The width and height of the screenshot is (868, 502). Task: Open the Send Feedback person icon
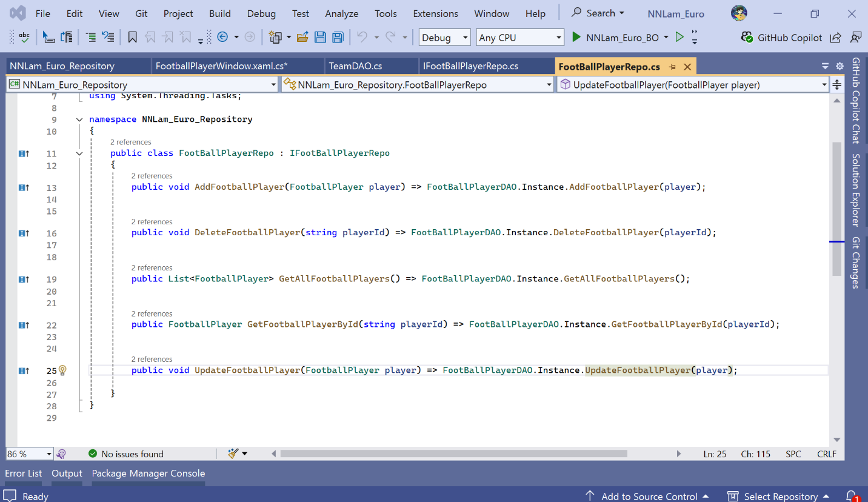pos(855,38)
